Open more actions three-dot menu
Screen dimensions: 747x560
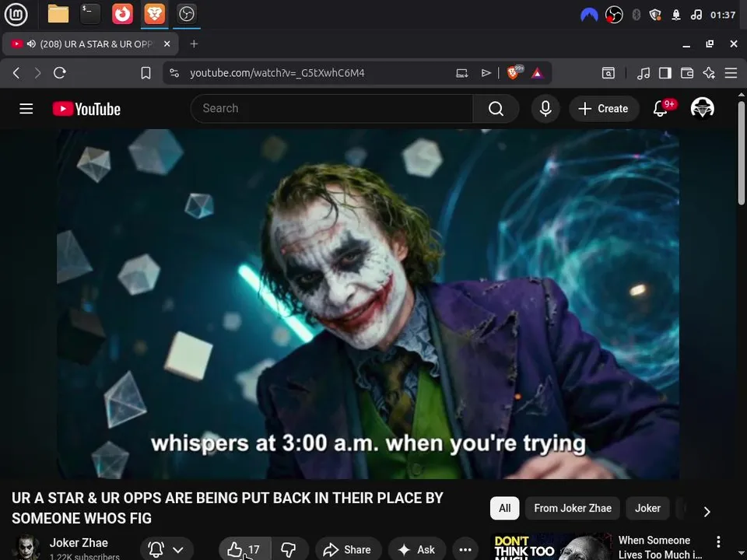coord(465,550)
